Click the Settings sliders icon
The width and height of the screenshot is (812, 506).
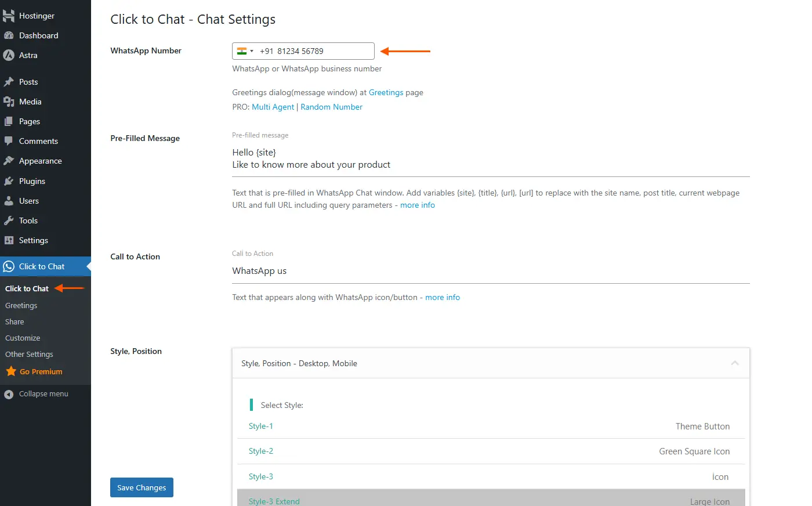pyautogui.click(x=9, y=240)
